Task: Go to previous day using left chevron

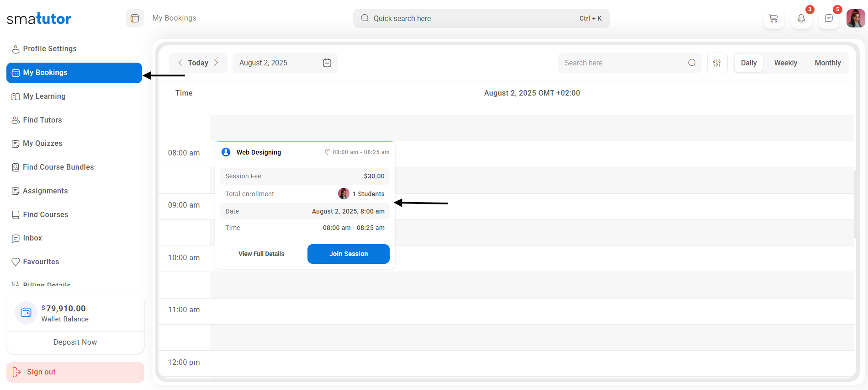Action: (180, 63)
